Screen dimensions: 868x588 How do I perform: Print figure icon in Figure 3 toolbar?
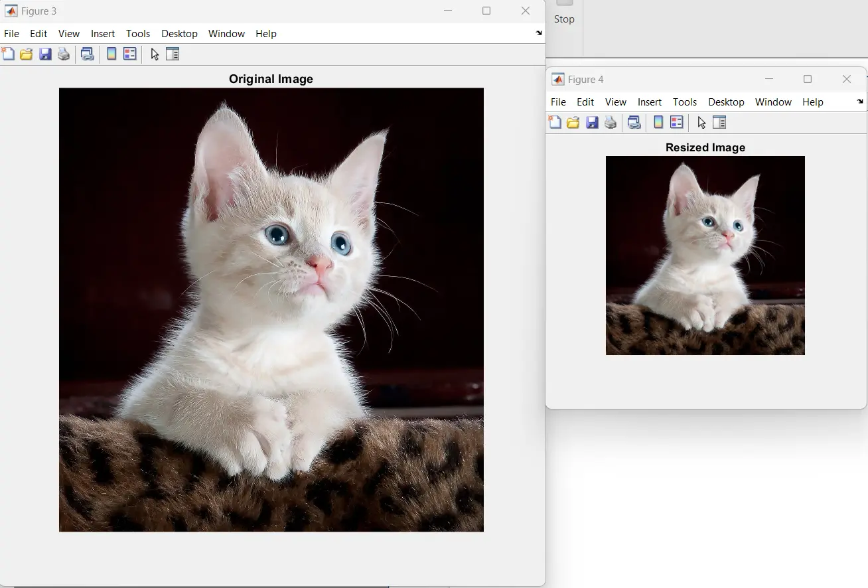point(64,54)
